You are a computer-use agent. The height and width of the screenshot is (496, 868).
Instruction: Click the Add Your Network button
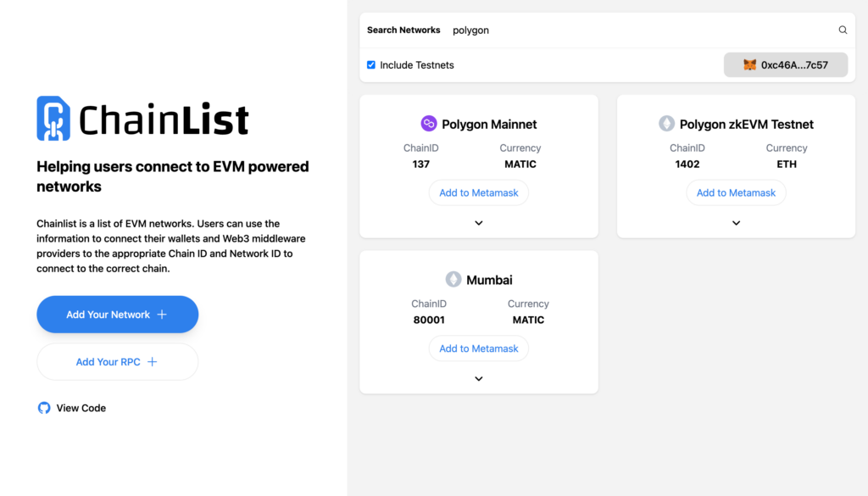[117, 315]
